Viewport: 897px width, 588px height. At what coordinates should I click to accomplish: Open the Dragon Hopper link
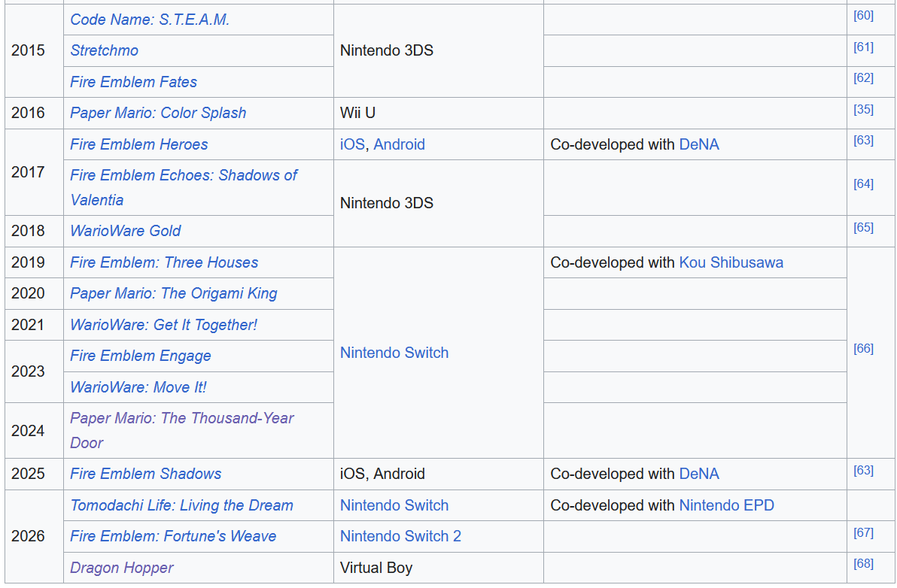click(x=121, y=568)
